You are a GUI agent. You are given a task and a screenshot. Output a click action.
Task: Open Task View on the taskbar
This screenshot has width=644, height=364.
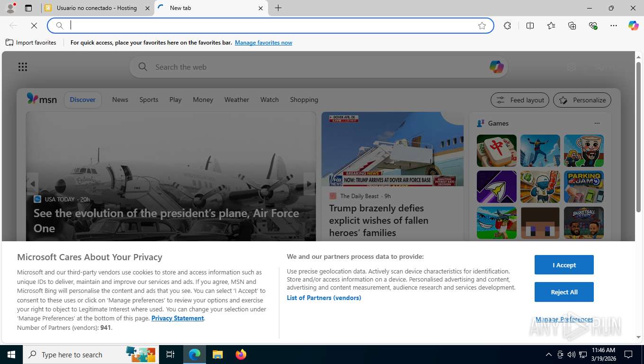(170, 355)
